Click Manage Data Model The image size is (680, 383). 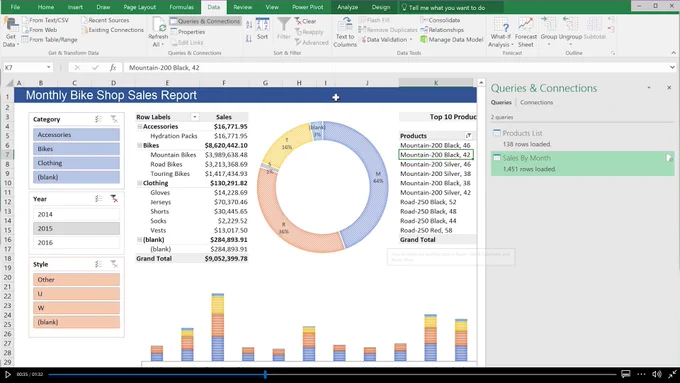pos(451,39)
